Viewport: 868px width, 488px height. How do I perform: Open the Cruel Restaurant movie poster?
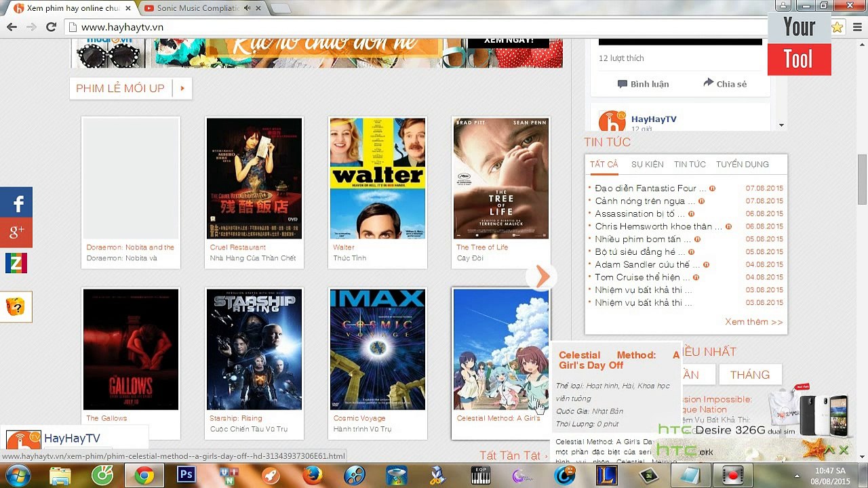coord(254,178)
